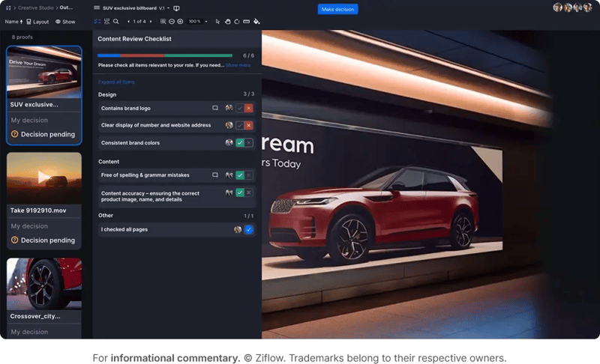The image size is (600, 364).
Task: Click red X on 'Contains brand logo' row
Action: tap(249, 108)
